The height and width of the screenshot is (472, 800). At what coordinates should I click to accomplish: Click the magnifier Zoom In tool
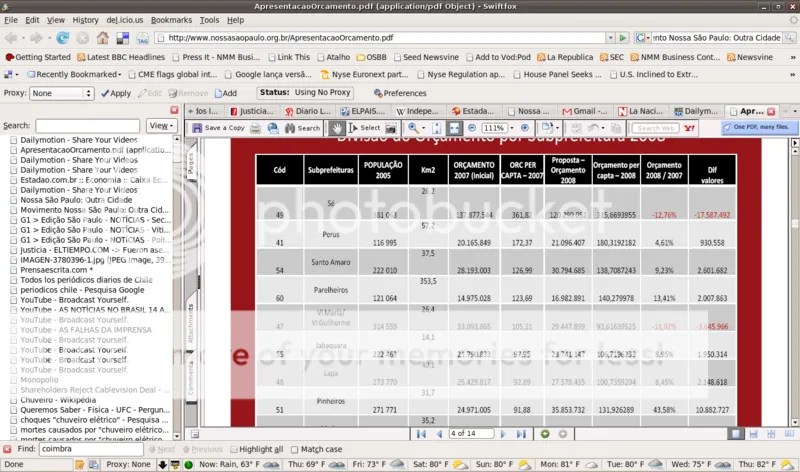[413, 128]
